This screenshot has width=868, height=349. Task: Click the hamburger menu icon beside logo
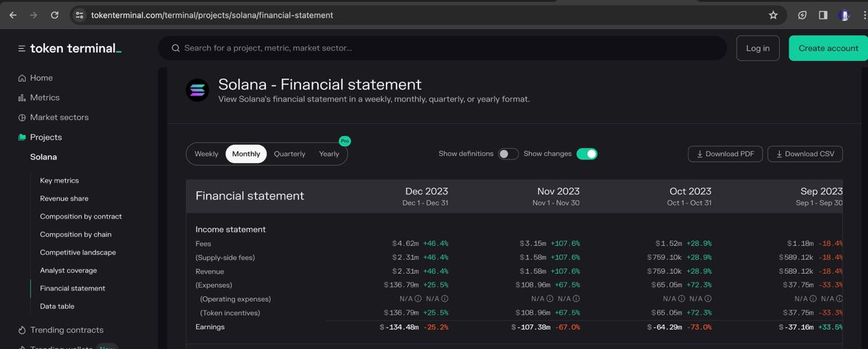[x=22, y=48]
